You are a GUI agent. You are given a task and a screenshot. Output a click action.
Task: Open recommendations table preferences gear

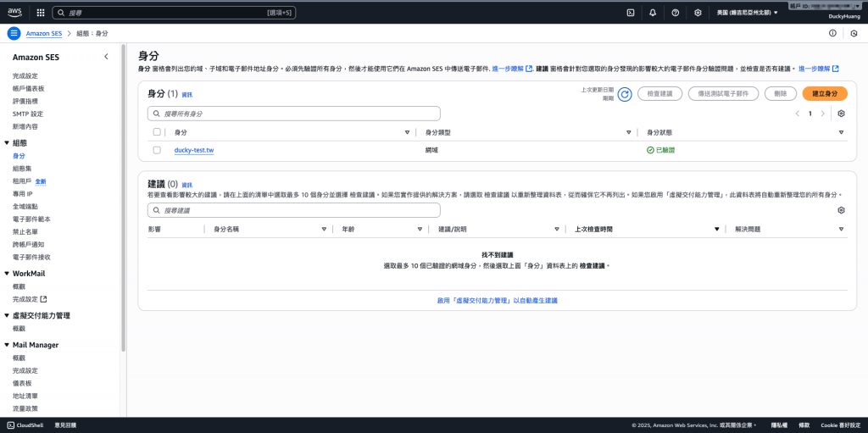point(842,210)
